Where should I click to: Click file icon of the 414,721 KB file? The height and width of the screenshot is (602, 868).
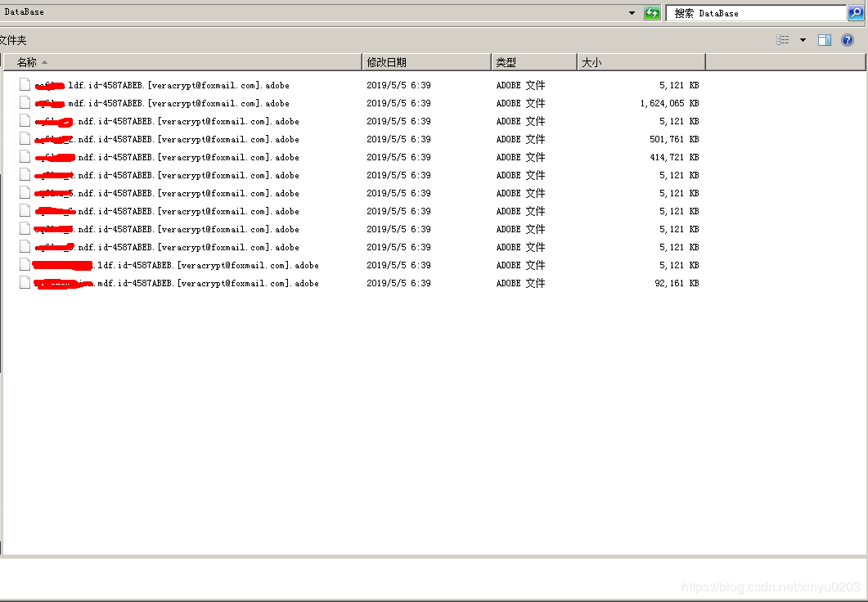[x=25, y=156]
